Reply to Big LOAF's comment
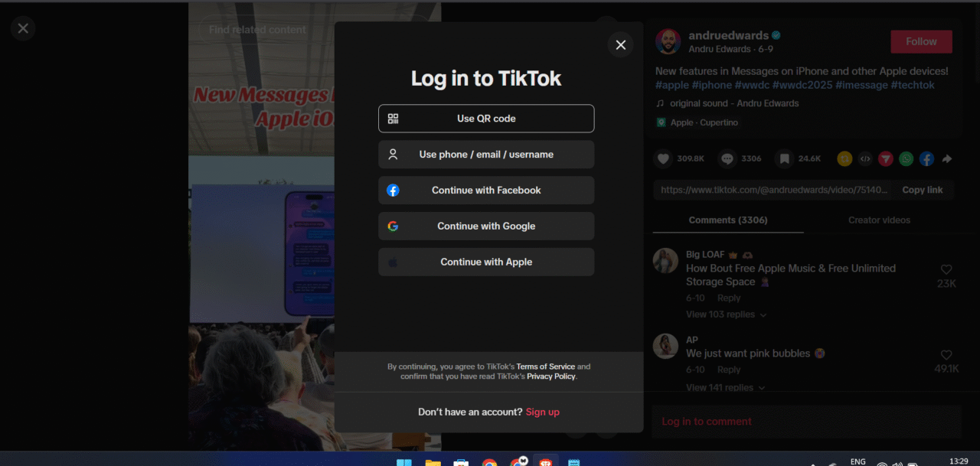Image resolution: width=980 pixels, height=466 pixels. coord(729,298)
